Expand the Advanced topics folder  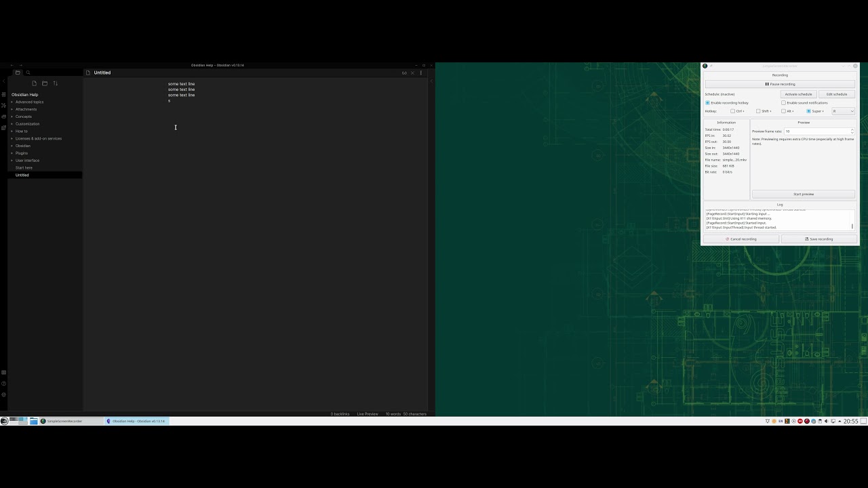click(29, 102)
